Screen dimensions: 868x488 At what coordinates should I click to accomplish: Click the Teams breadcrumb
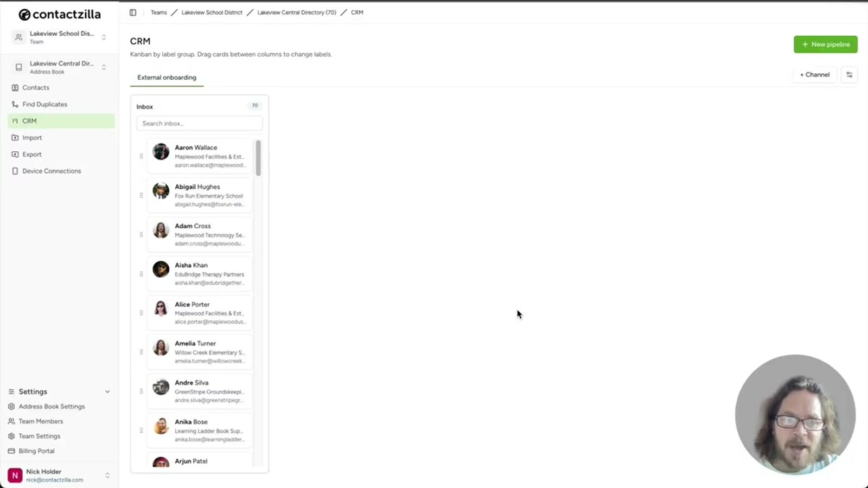click(x=159, y=12)
